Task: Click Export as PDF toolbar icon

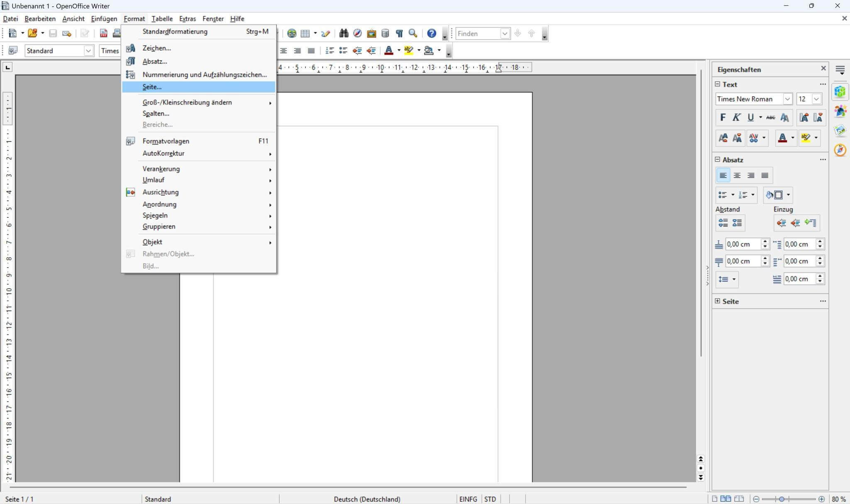Action: tap(103, 33)
